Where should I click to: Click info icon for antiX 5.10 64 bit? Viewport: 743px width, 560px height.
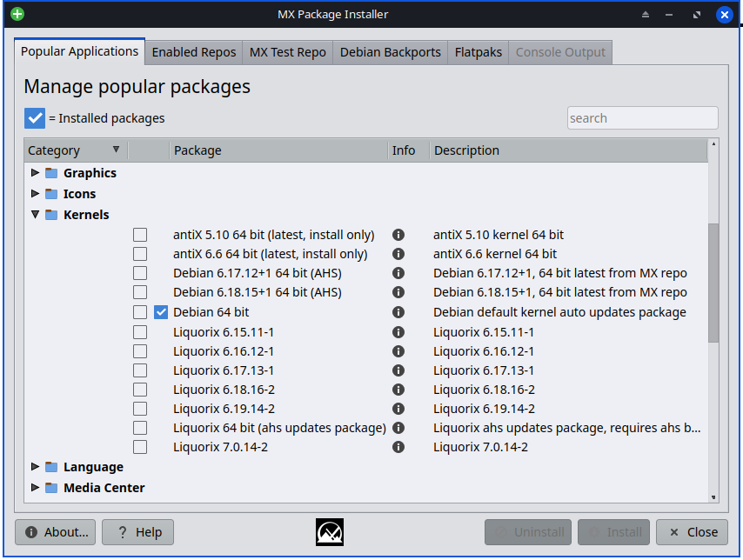pyautogui.click(x=398, y=235)
